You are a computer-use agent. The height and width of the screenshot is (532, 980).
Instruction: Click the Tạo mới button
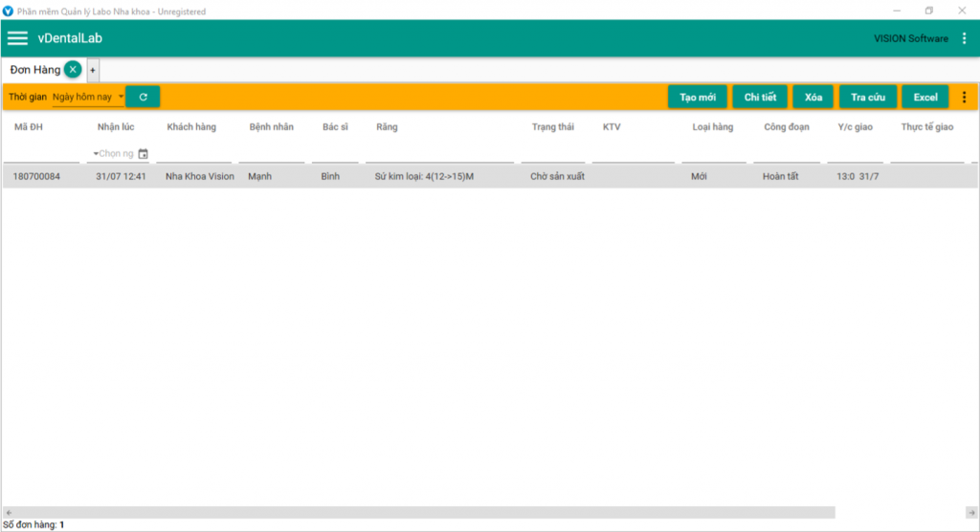pos(698,97)
